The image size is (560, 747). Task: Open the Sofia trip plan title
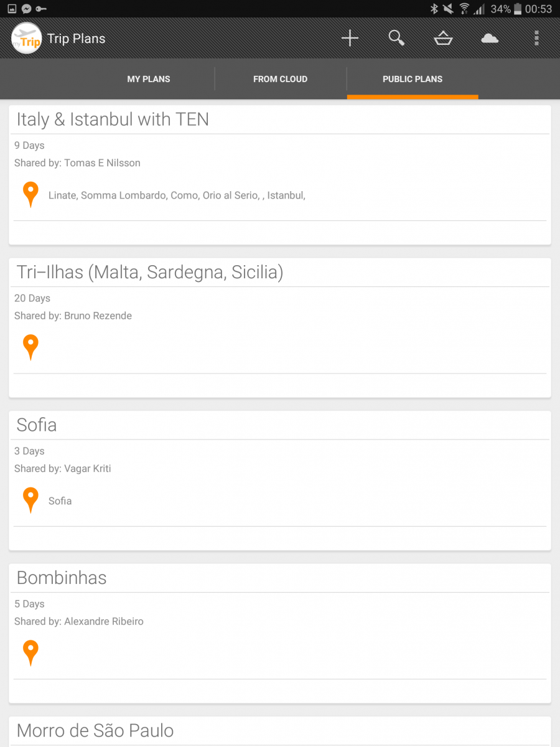point(37,425)
